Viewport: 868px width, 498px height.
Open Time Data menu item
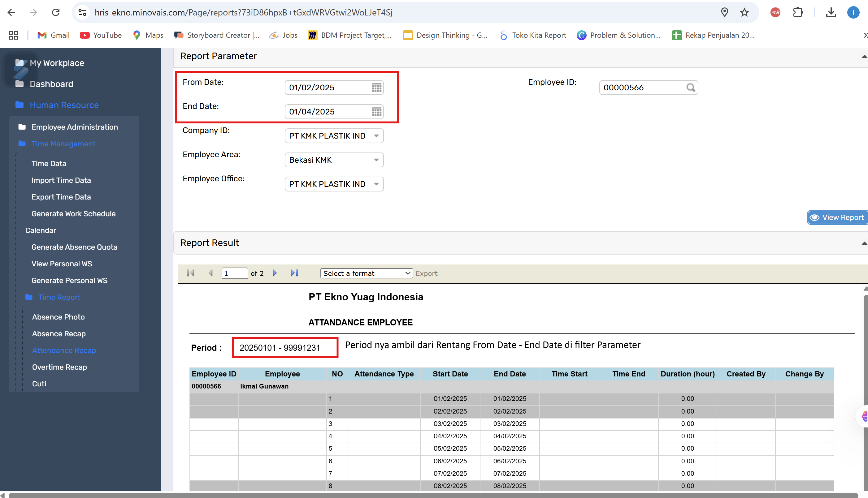(x=49, y=164)
